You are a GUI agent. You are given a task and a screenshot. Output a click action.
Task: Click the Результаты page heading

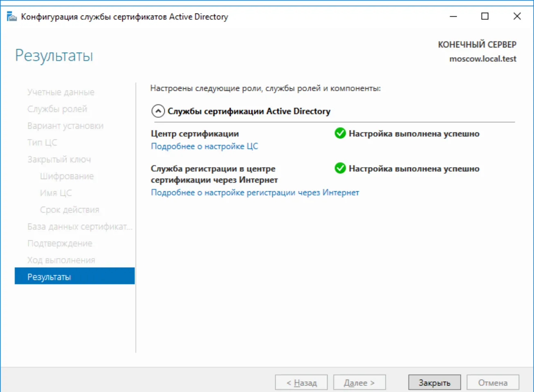(54, 56)
